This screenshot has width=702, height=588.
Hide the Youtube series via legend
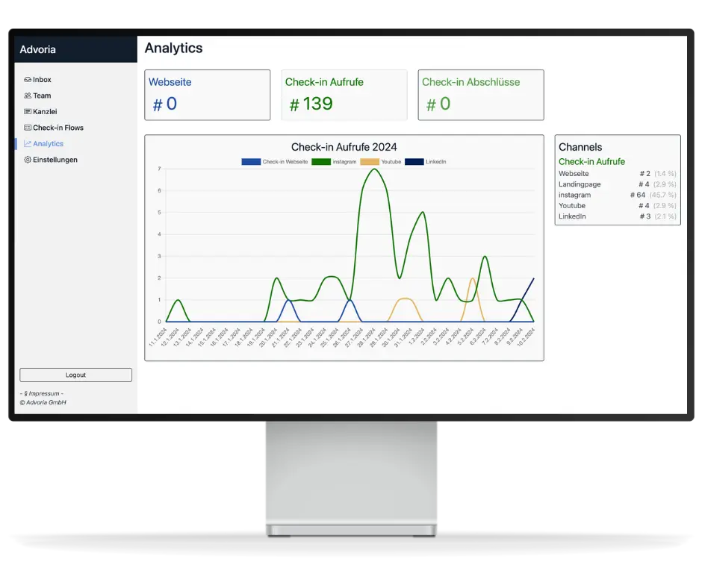click(x=381, y=162)
